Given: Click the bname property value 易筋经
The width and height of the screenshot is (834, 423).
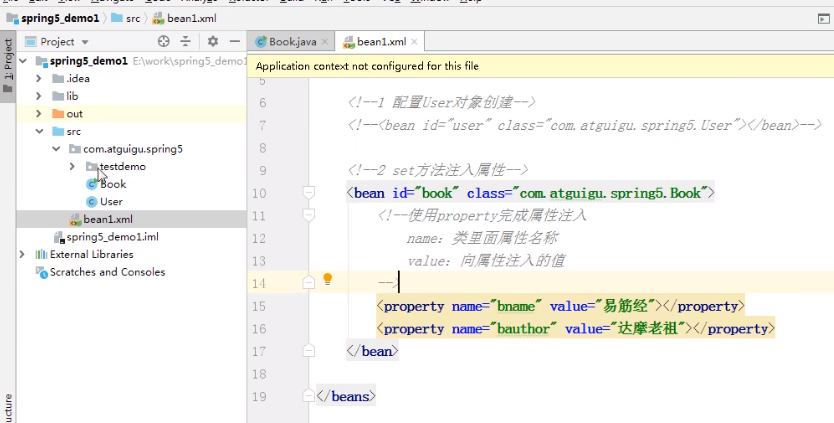Looking at the screenshot, I should coord(626,306).
